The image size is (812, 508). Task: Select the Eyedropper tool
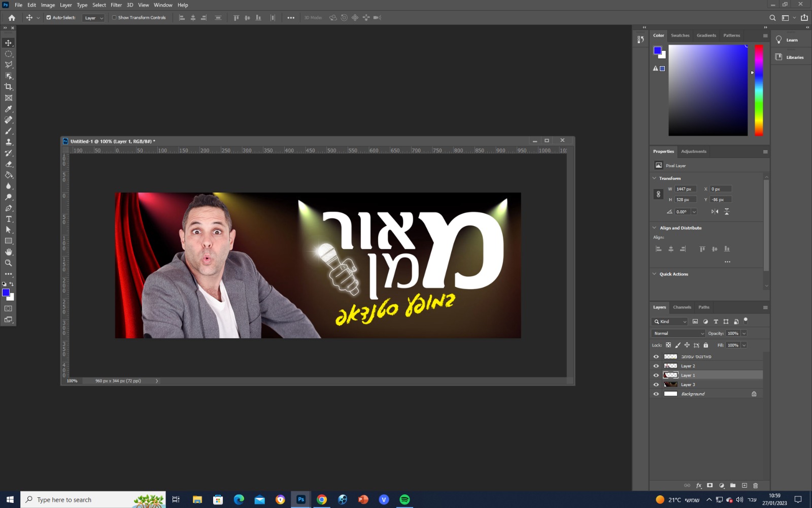tap(9, 109)
